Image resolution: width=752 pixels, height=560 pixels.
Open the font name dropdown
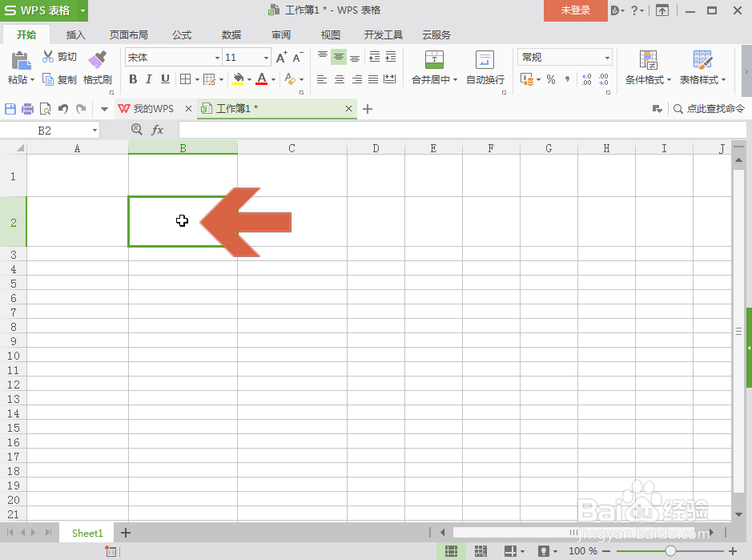pos(217,58)
